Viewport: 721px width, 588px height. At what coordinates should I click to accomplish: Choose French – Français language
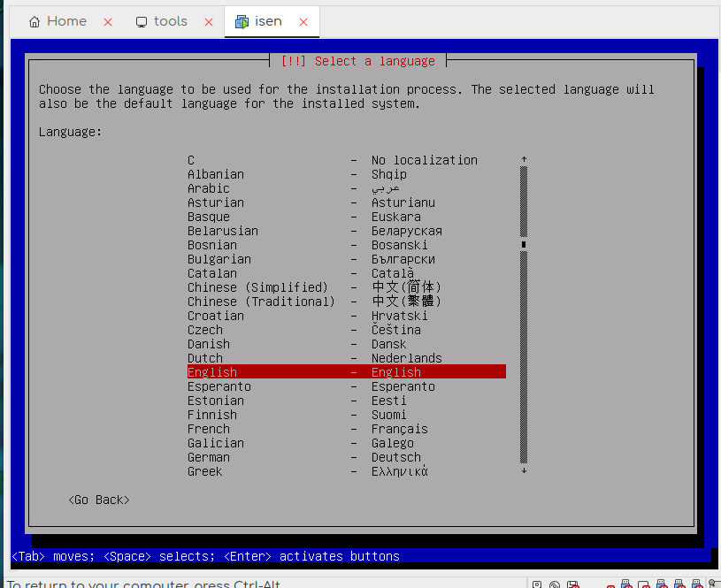[346, 429]
